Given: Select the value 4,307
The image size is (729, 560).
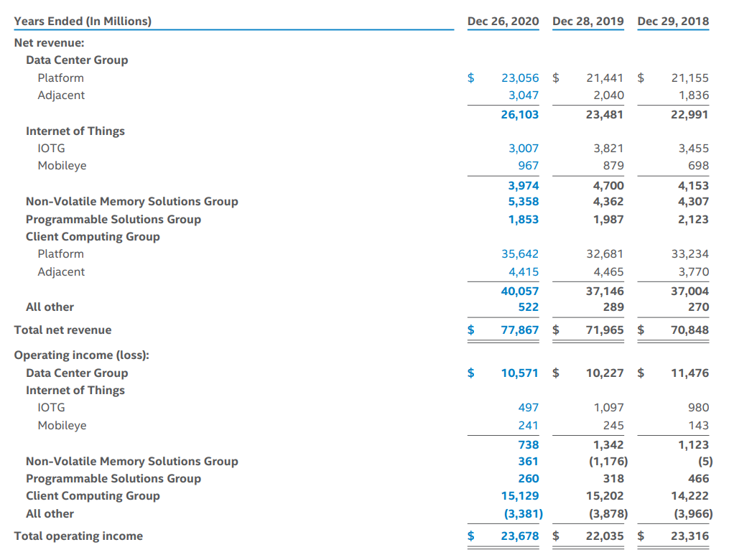Looking at the screenshot, I should pyautogui.click(x=694, y=202).
